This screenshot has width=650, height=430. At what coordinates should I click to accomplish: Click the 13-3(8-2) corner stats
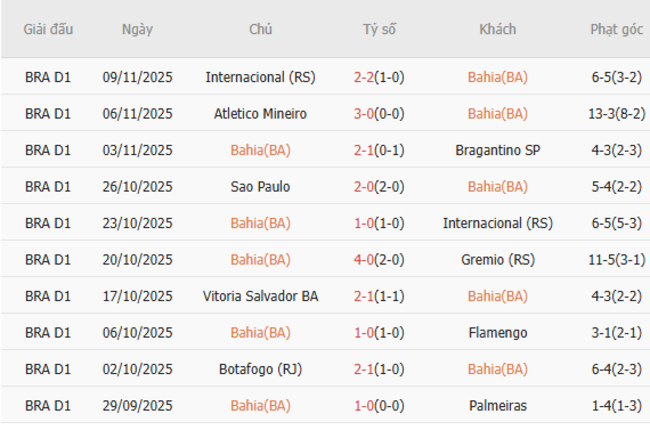(x=616, y=114)
